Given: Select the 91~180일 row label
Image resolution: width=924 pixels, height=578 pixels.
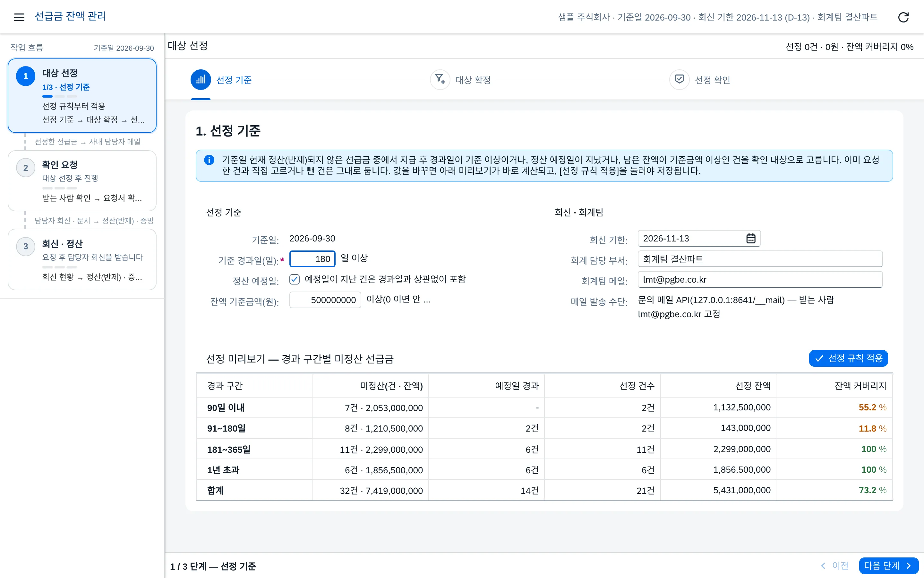Looking at the screenshot, I should (x=227, y=428).
